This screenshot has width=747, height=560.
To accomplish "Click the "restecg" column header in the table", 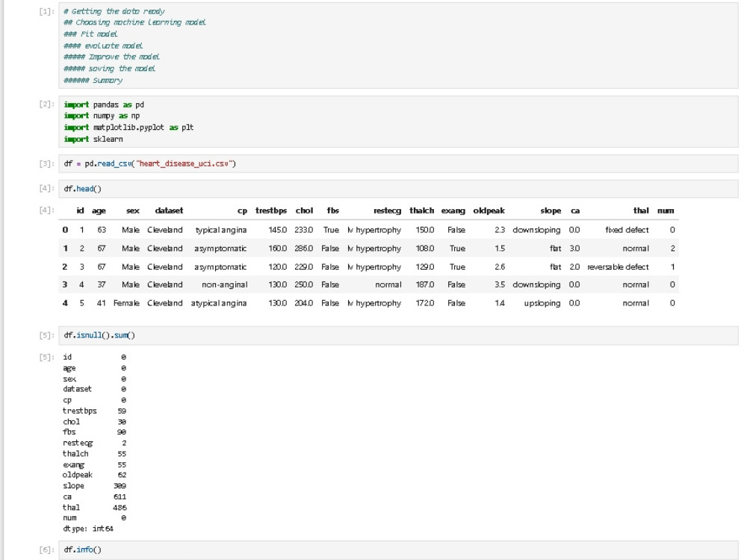I will 387,211.
